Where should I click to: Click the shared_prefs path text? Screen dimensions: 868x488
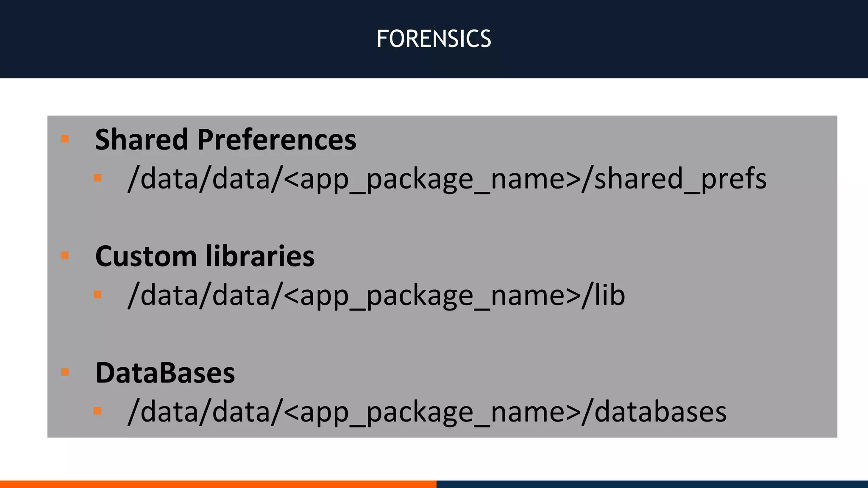point(447,179)
